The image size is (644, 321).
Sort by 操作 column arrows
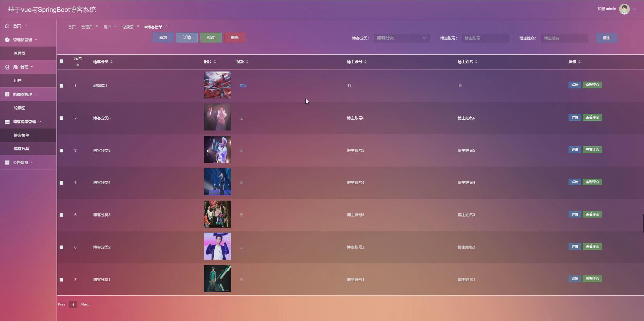click(x=579, y=62)
